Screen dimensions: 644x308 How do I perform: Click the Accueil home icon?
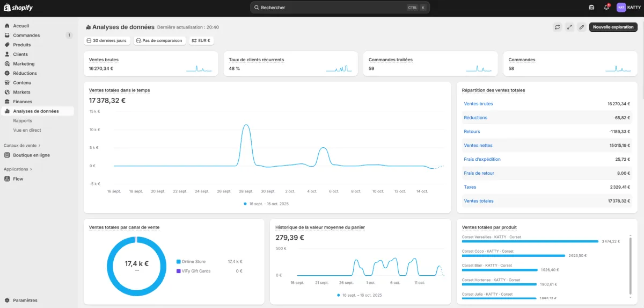point(8,26)
